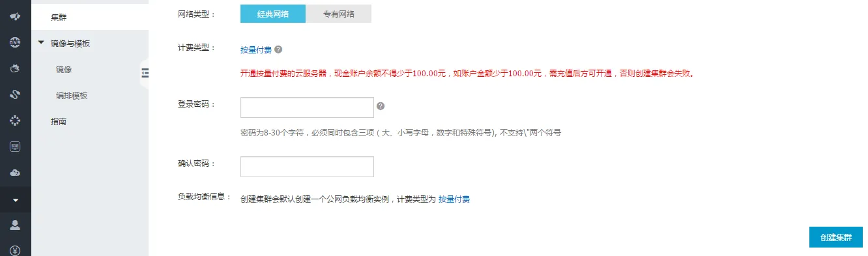Open 按量付费 link in load balancer info
The image size is (868, 256).
[x=454, y=199]
